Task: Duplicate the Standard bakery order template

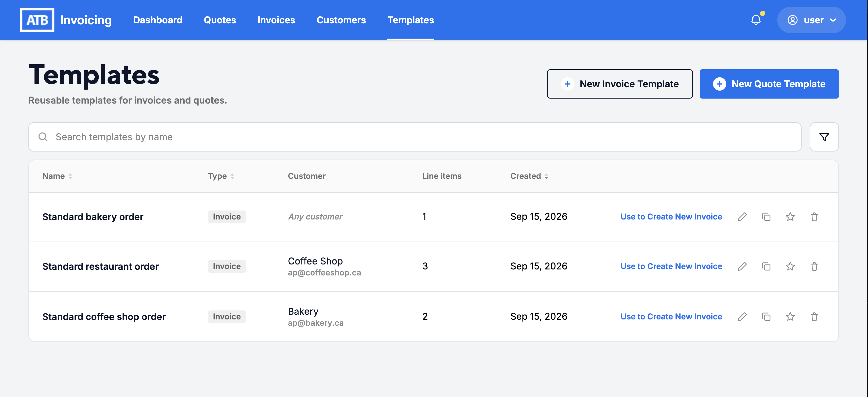Action: pos(766,216)
